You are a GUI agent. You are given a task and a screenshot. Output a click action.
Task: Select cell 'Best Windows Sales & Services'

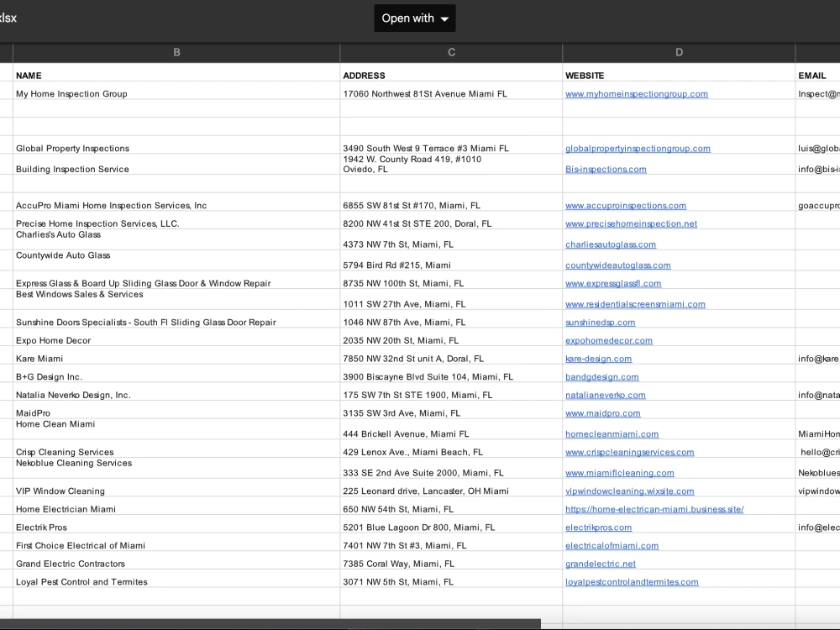tap(176, 300)
